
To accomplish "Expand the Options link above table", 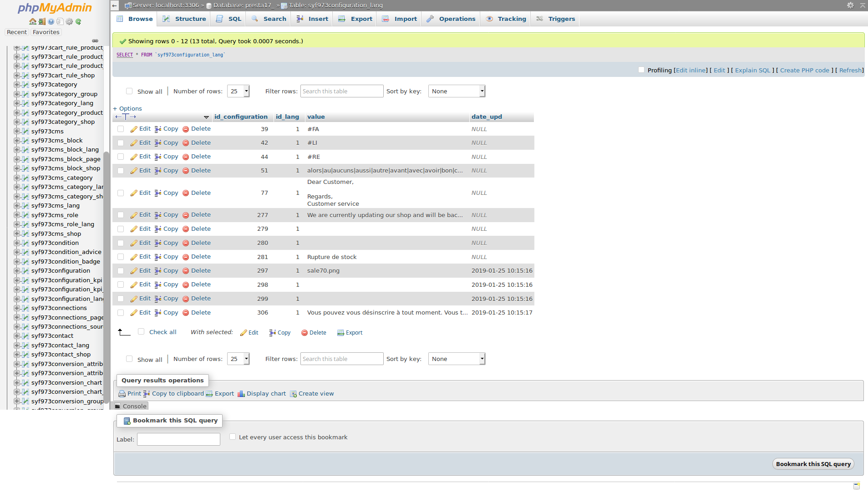I will tap(127, 108).
